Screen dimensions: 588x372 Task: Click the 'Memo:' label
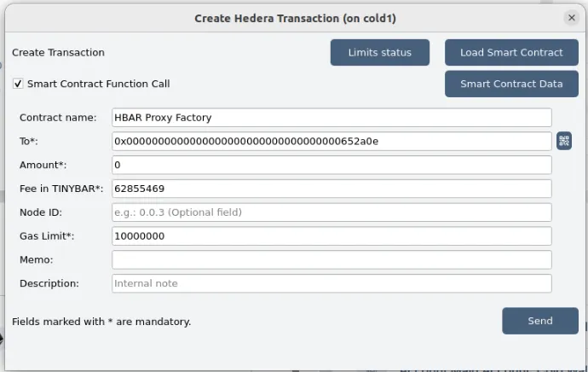click(37, 259)
